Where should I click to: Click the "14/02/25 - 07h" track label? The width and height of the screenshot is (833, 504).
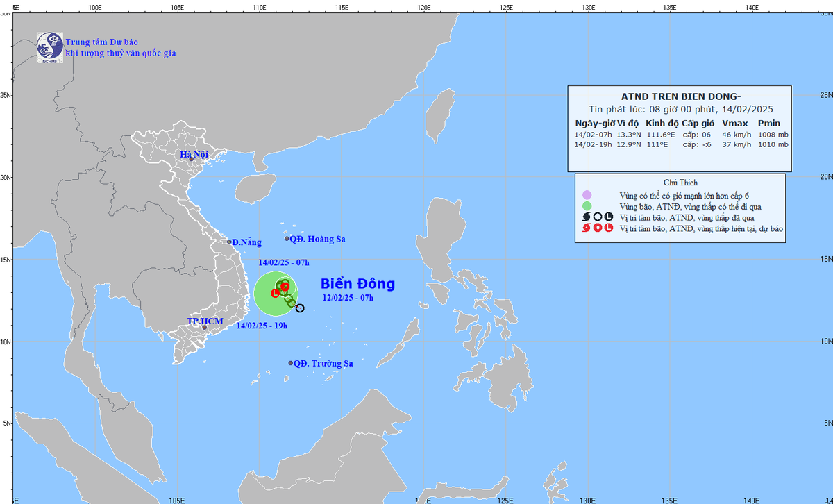(283, 262)
